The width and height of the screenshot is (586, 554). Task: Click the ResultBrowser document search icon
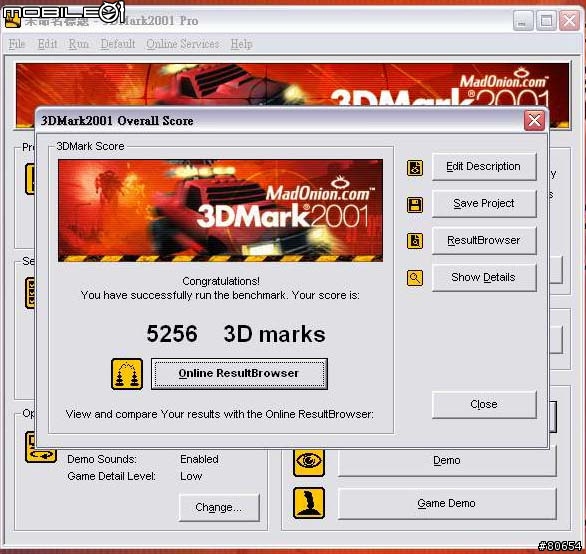click(x=415, y=241)
